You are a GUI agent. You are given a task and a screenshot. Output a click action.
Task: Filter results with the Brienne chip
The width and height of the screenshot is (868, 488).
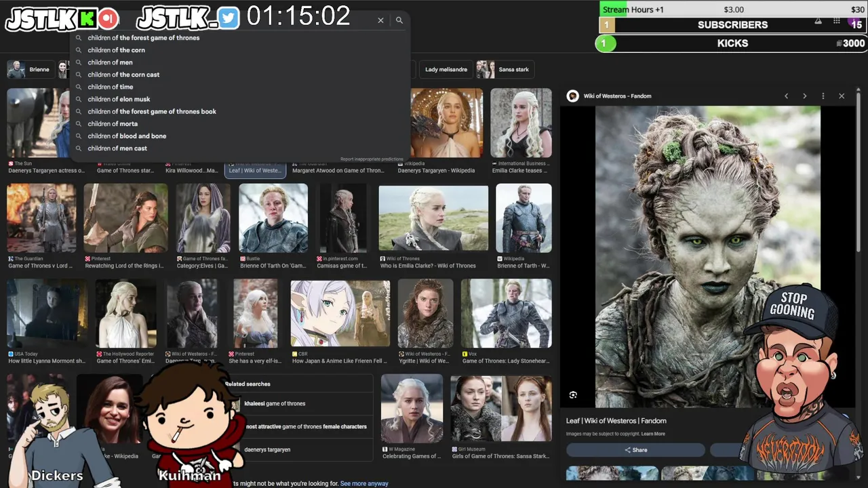(32, 69)
